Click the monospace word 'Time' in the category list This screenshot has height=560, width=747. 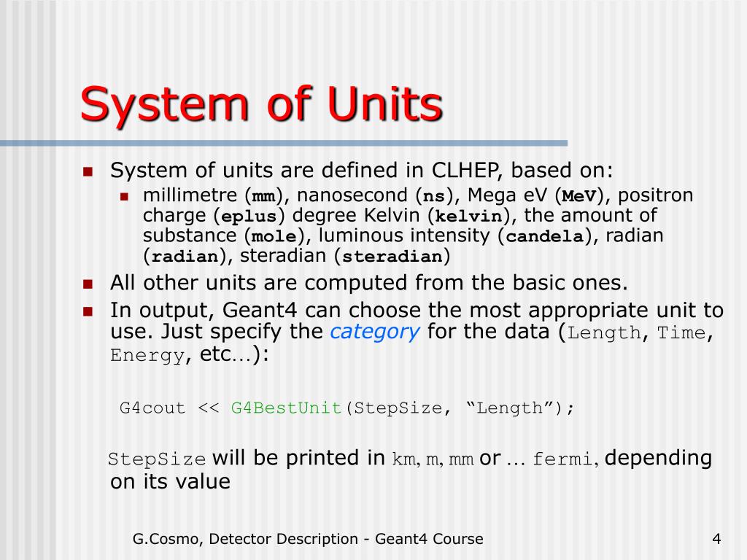pos(681,332)
